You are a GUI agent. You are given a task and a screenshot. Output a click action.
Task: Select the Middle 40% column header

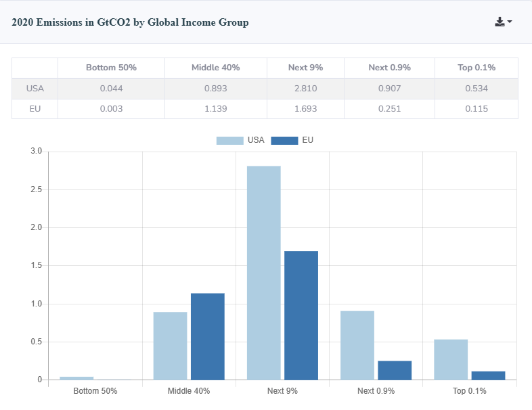tap(216, 68)
